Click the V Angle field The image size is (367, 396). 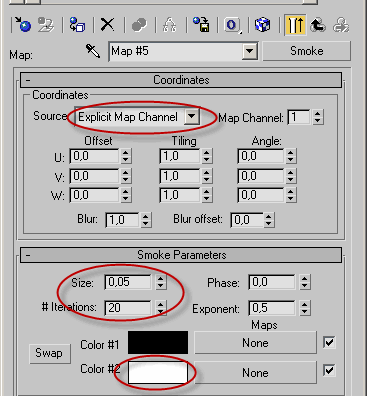(261, 176)
